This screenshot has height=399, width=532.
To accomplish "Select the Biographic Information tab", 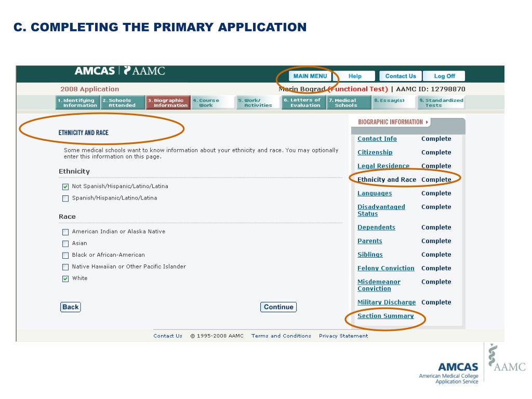I will [168, 102].
